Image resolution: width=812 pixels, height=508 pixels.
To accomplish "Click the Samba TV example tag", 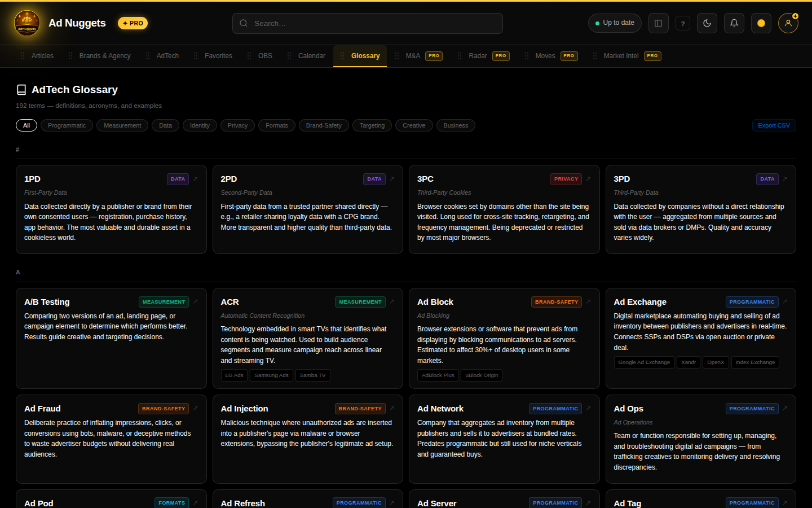I will click(312, 375).
